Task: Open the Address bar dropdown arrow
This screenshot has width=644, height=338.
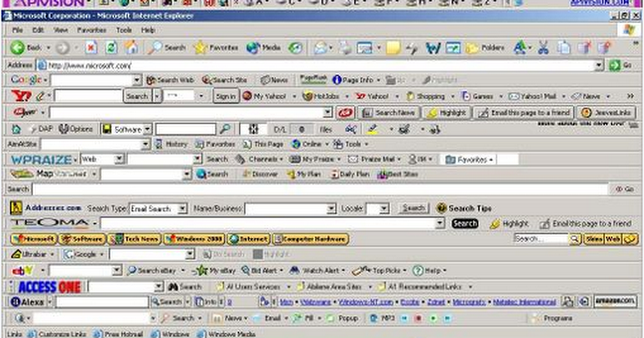Action: coord(599,65)
